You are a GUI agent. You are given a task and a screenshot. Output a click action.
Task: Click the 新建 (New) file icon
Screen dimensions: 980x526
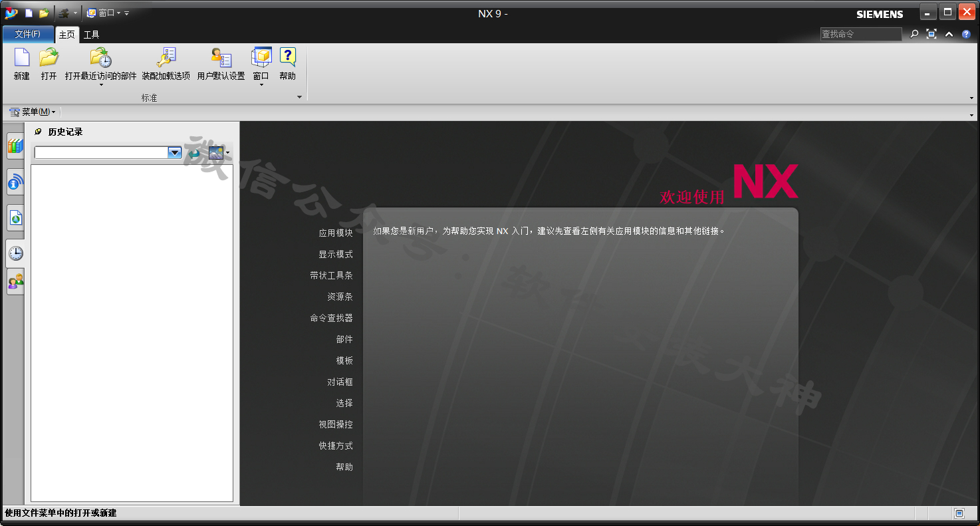point(22,59)
